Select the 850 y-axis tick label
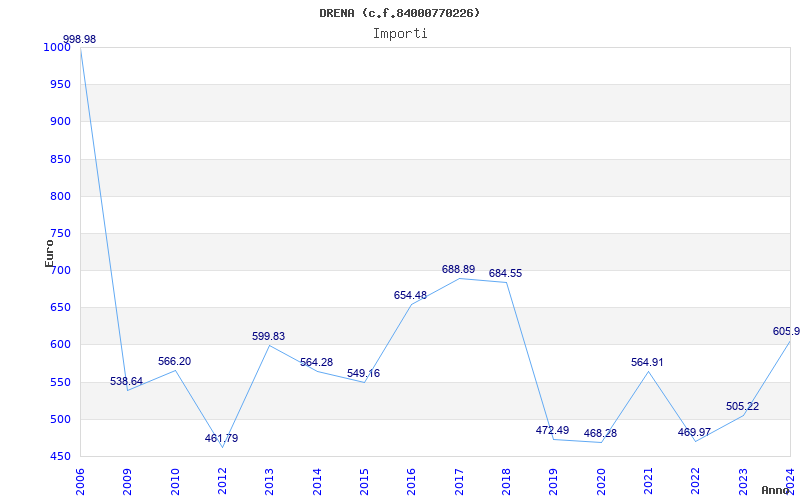 click(x=60, y=159)
